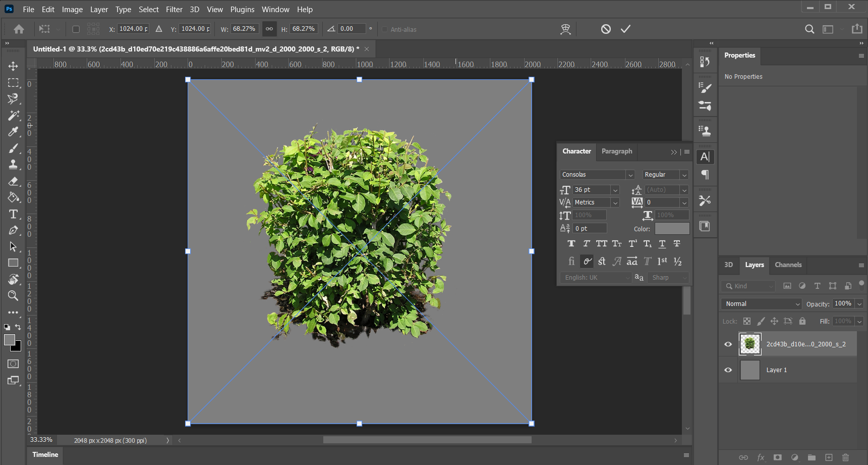Image resolution: width=868 pixels, height=465 pixels.
Task: Click the W width percentage field
Action: point(245,29)
